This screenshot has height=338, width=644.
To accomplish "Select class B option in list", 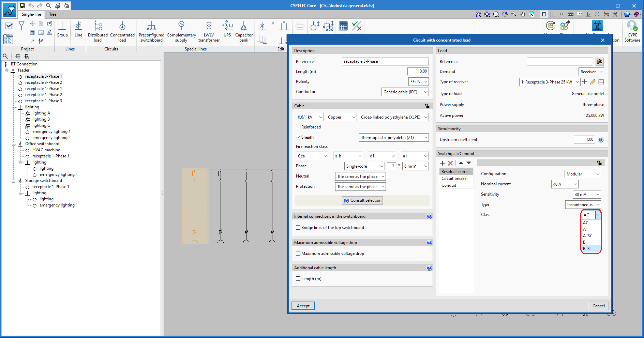I will point(591,242).
